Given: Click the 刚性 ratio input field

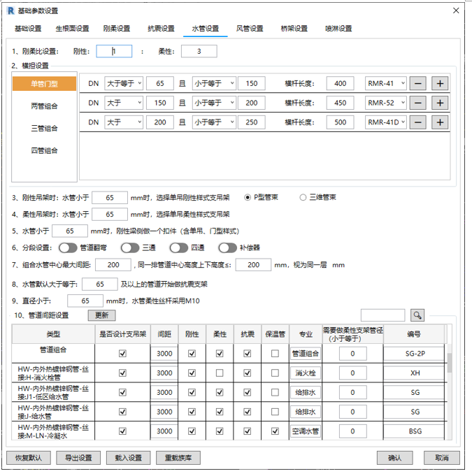Looking at the screenshot, I should pos(114,51).
